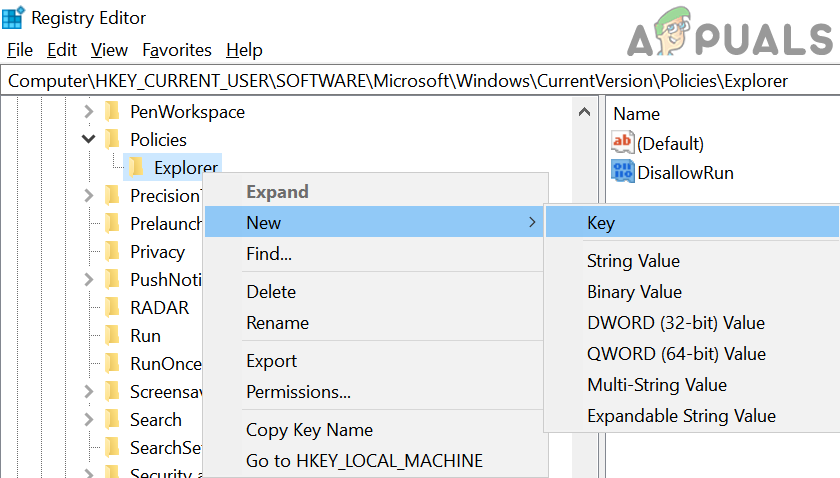Select Binary Value in the New submenu

pos(692,292)
